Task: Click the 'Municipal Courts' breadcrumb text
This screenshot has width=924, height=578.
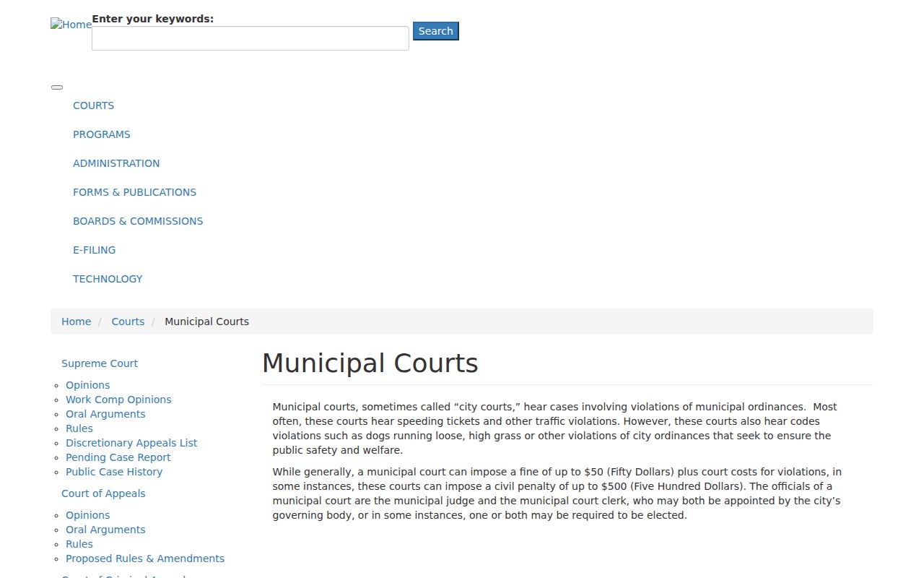Action: coord(206,322)
